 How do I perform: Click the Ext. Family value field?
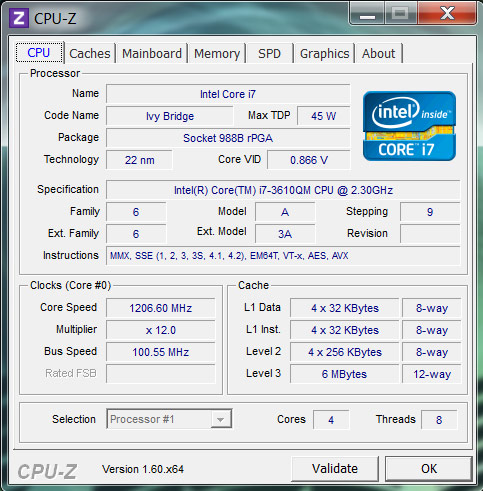(136, 234)
